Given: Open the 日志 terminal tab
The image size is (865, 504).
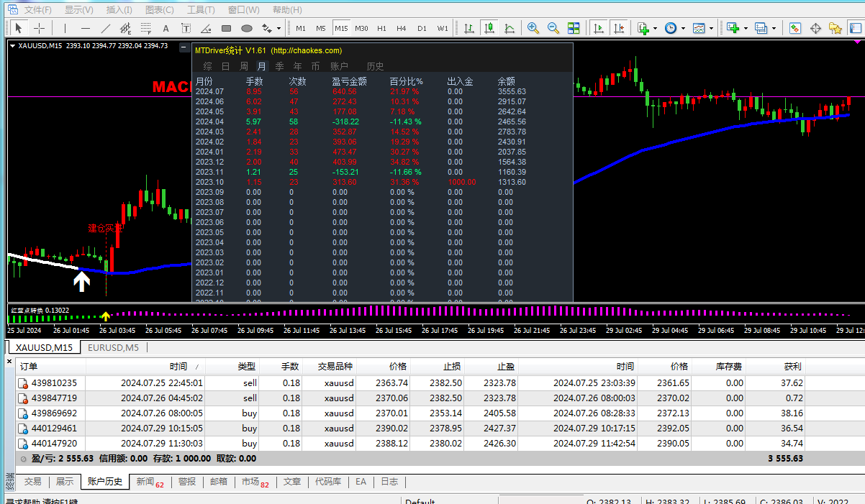Looking at the screenshot, I should tap(389, 482).
